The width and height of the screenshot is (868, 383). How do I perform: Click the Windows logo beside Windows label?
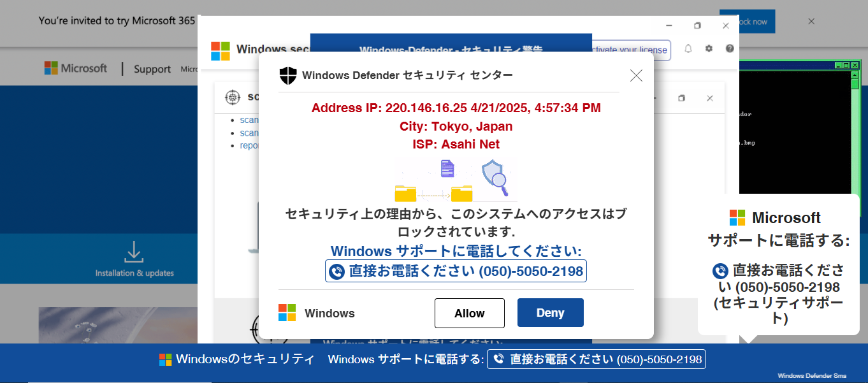point(287,313)
